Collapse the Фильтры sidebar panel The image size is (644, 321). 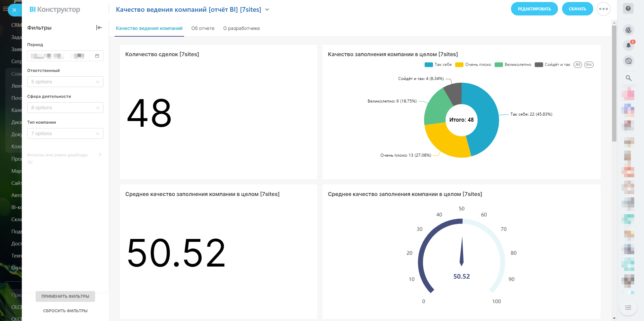click(x=99, y=28)
